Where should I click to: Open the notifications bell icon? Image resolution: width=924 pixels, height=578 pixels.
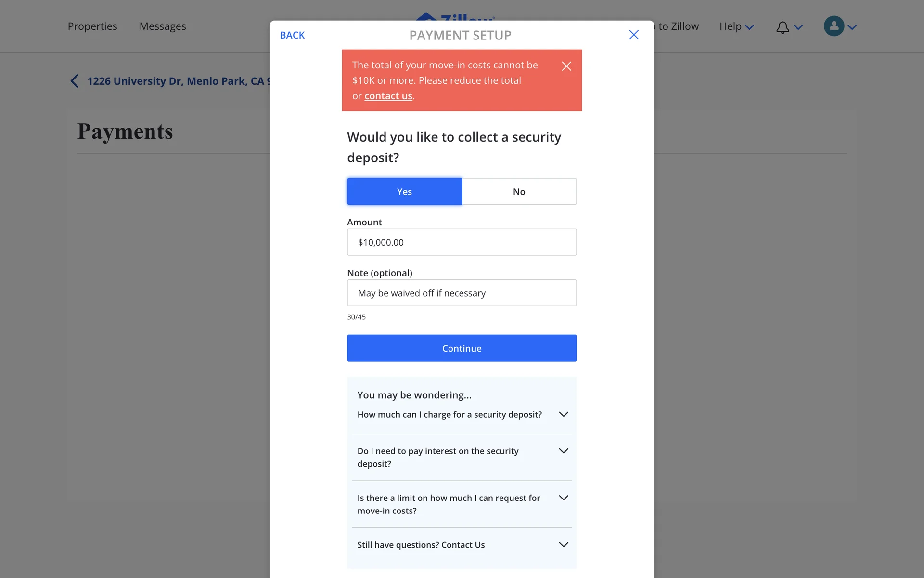tap(783, 27)
